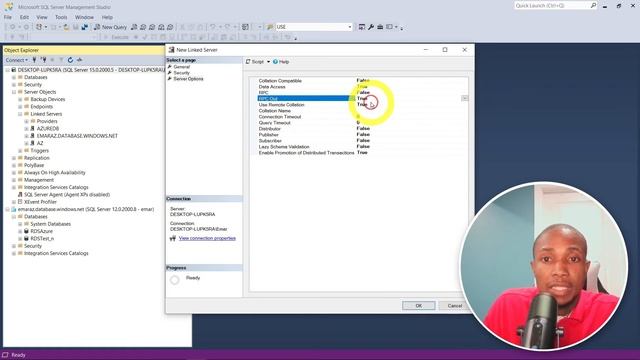Click the Refresh icon in Object Explorer toolbar
This screenshot has height=360, width=640.
pos(70,60)
